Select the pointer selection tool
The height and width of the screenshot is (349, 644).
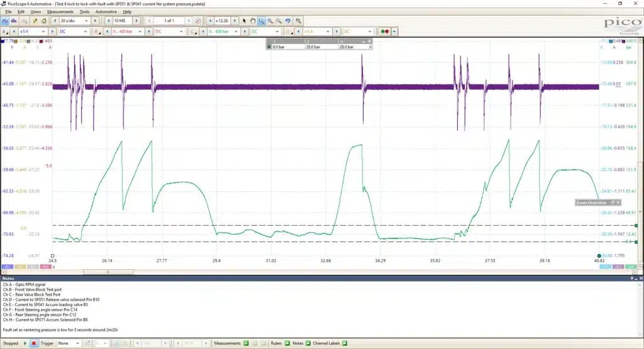point(245,21)
